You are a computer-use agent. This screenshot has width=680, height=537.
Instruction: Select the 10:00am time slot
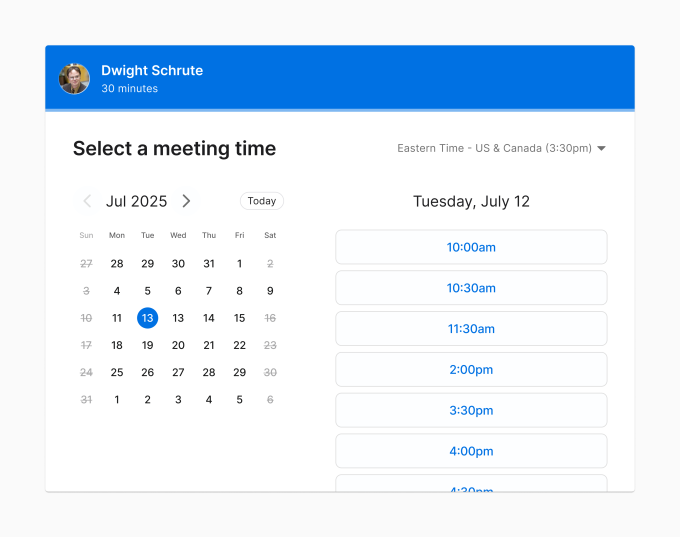click(471, 247)
